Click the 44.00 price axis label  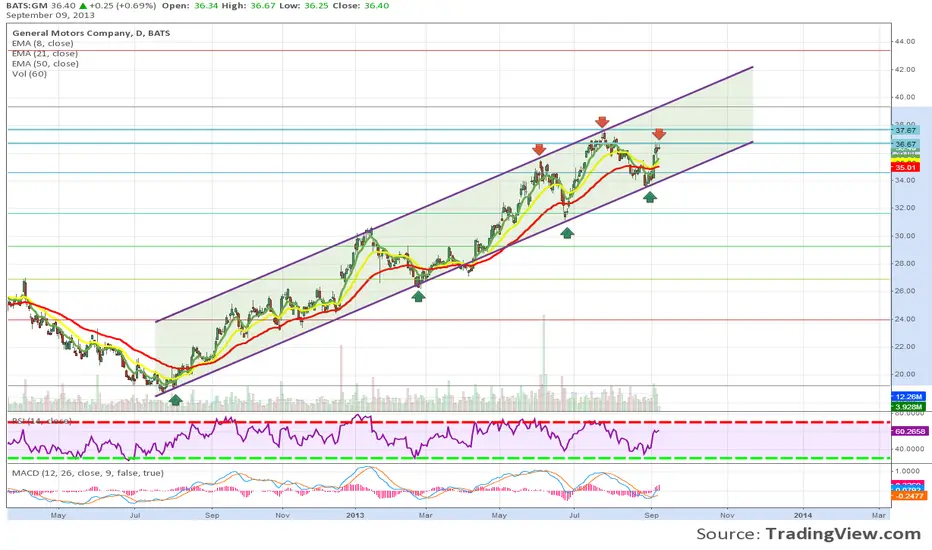click(905, 42)
